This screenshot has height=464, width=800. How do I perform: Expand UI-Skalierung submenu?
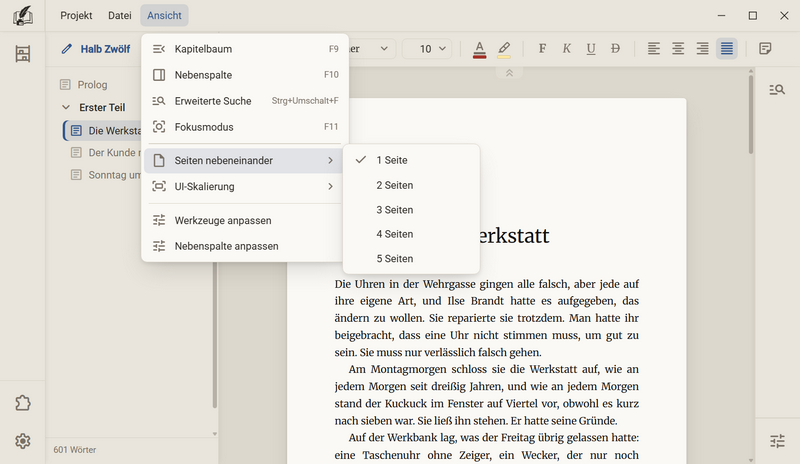coord(245,187)
